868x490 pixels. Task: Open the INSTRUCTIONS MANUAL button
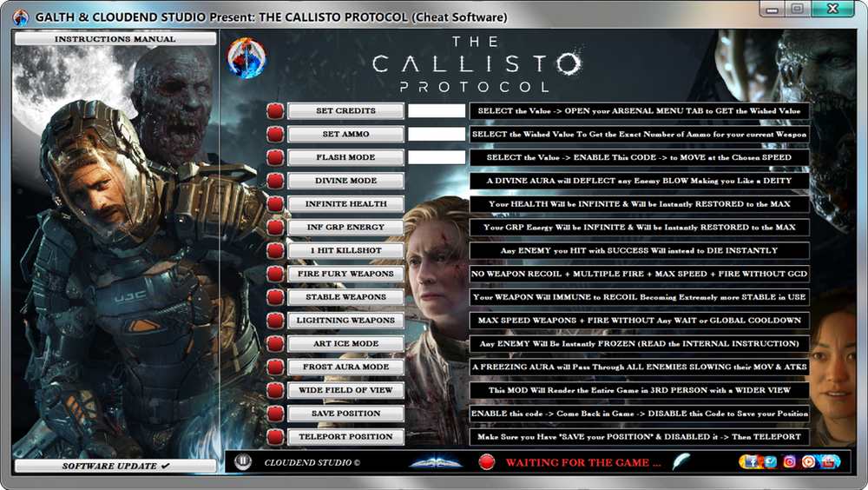pyautogui.click(x=115, y=39)
